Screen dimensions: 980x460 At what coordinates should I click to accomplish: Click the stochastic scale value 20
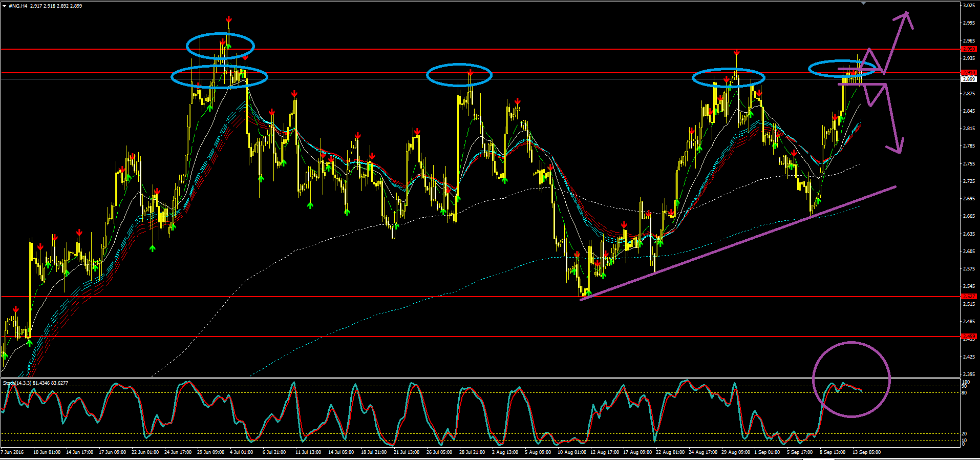[964, 434]
